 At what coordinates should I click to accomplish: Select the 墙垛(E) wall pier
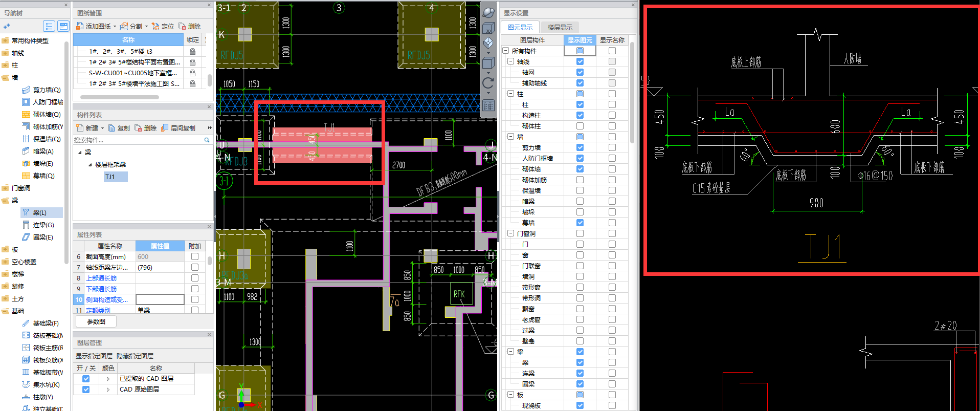[38, 163]
